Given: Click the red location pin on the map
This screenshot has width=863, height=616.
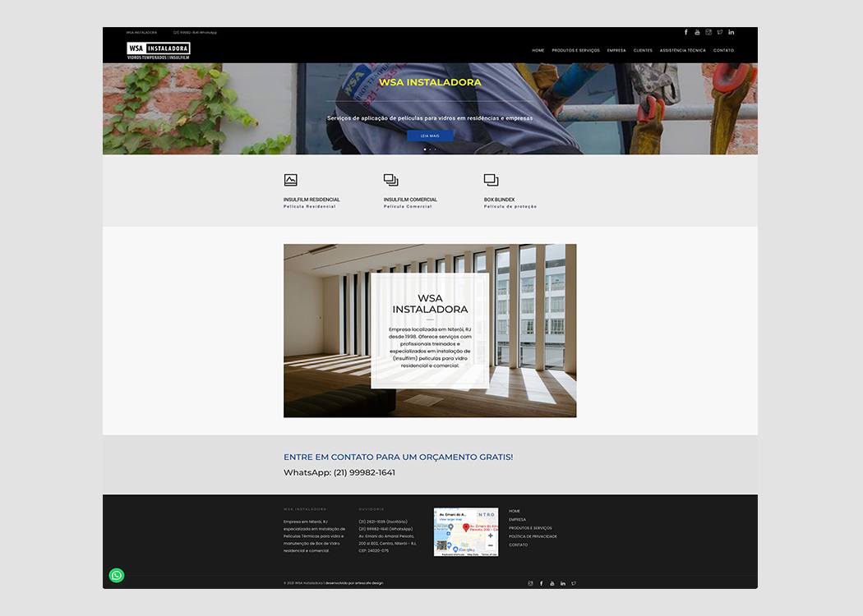Looking at the screenshot, I should pos(466,527).
